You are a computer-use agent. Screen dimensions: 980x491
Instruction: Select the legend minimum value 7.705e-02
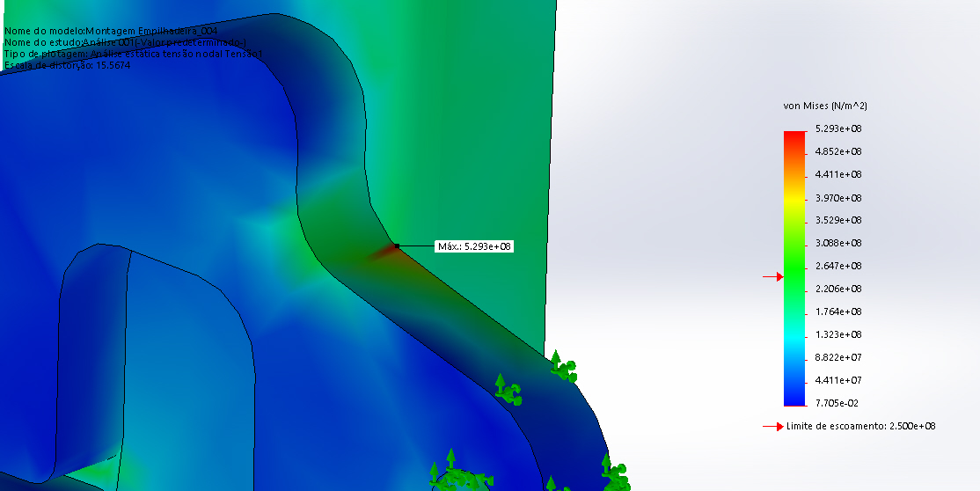click(837, 403)
